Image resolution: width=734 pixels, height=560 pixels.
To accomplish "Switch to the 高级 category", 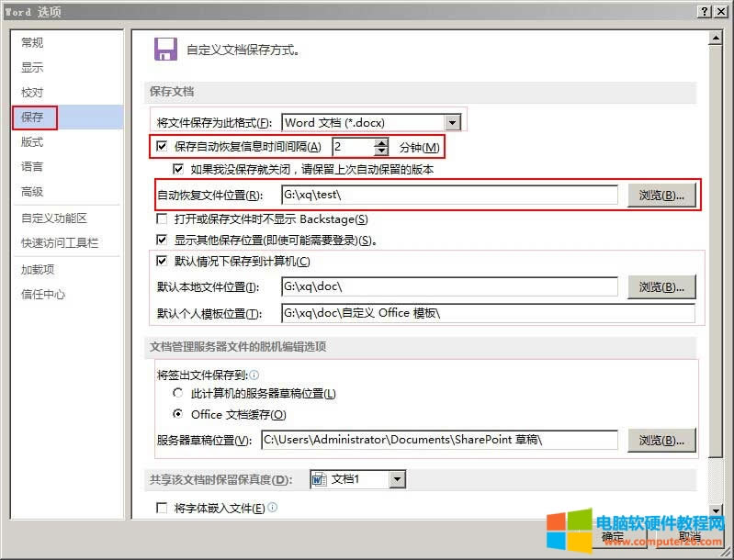I will tap(33, 192).
